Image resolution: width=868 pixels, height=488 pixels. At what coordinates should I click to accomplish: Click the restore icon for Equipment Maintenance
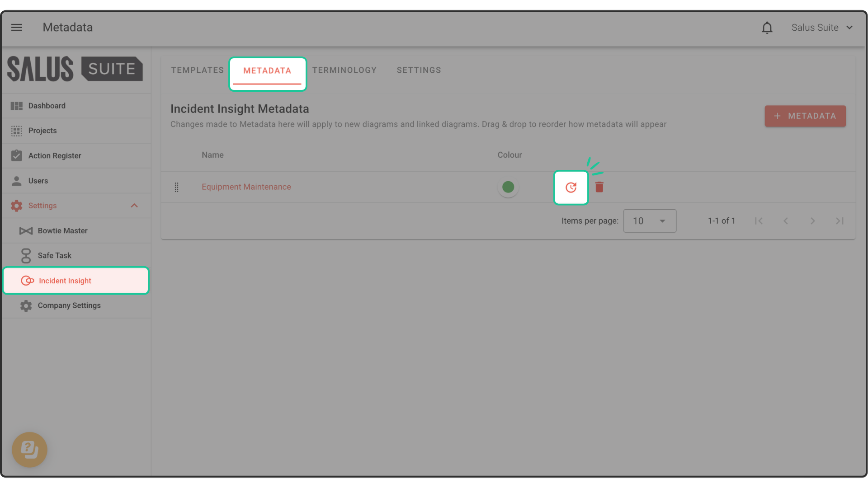[571, 187]
